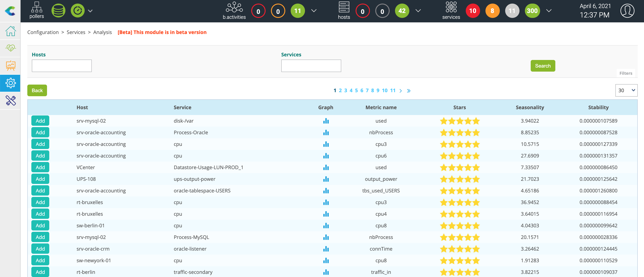Open the Home sidebar icon
The width and height of the screenshot is (644, 277).
[11, 31]
